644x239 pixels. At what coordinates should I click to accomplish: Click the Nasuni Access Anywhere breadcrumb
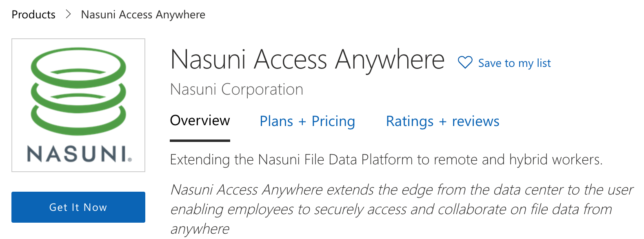[x=143, y=15]
